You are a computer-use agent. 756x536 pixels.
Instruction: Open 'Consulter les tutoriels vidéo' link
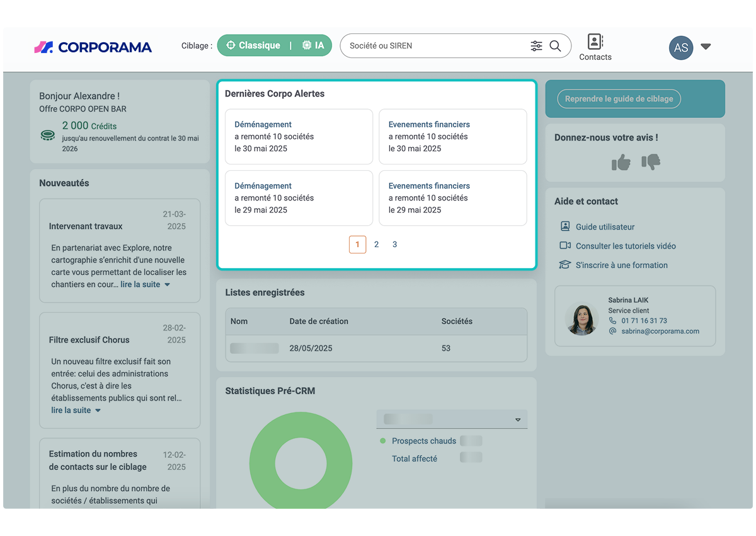click(626, 246)
